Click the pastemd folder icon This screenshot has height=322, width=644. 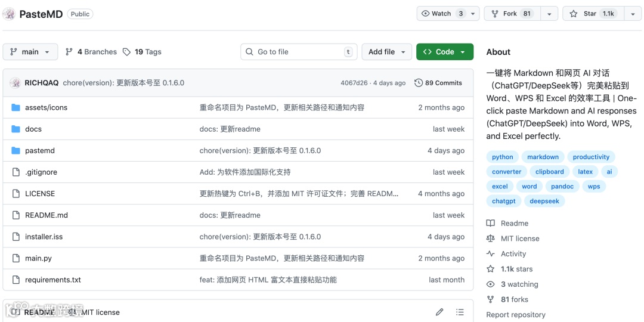pyautogui.click(x=16, y=151)
